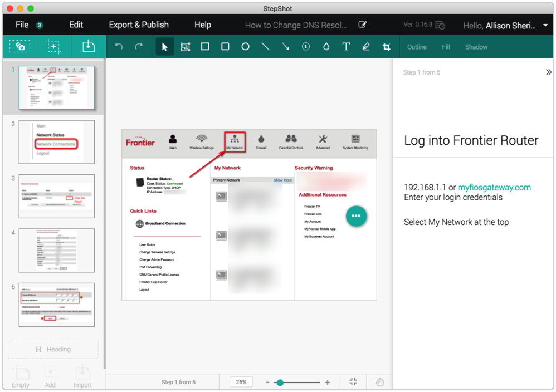Select step 5 thumbnail
Viewport: 556px width, 392px height.
click(x=57, y=305)
